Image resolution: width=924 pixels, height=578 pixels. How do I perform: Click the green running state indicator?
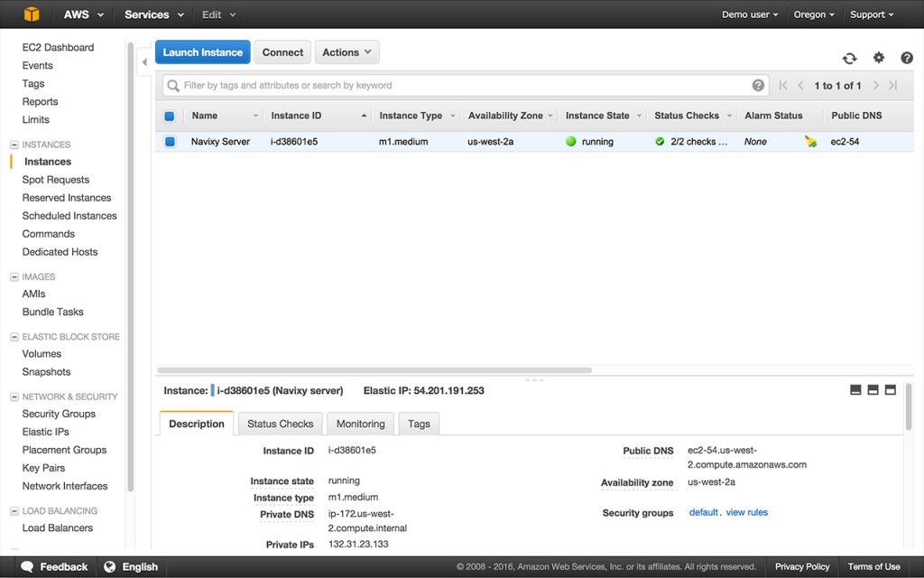pos(570,142)
